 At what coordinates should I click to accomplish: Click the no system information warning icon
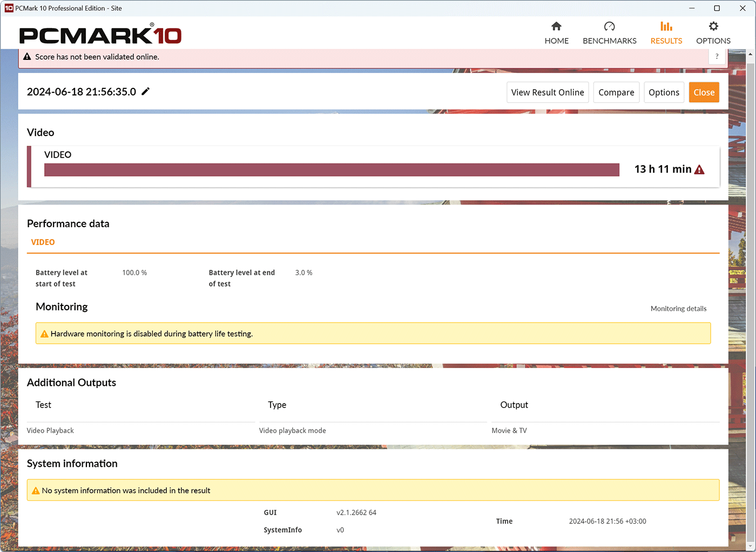click(36, 490)
